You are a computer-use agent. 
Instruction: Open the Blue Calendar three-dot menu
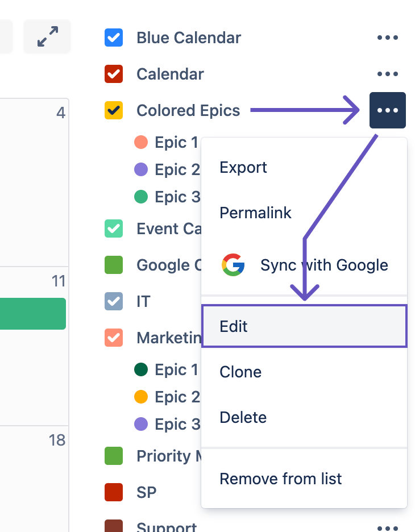[387, 38]
